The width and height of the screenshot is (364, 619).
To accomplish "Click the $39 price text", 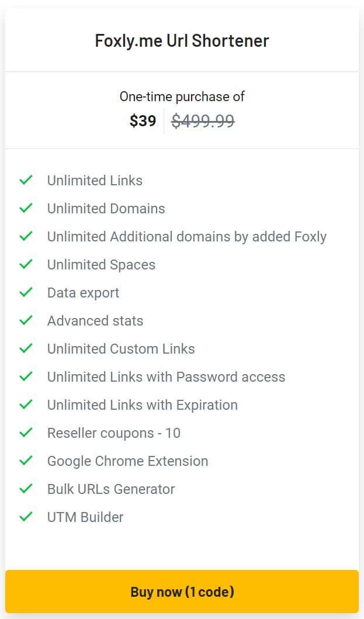I will click(143, 121).
